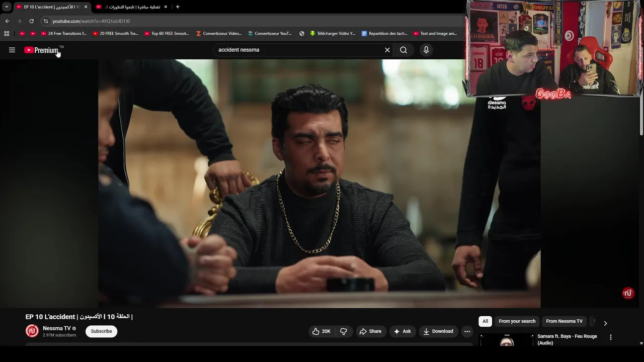This screenshot has width=644, height=362.
Task: Open the tab search dropdown arrow
Action: pyautogui.click(x=7, y=7)
